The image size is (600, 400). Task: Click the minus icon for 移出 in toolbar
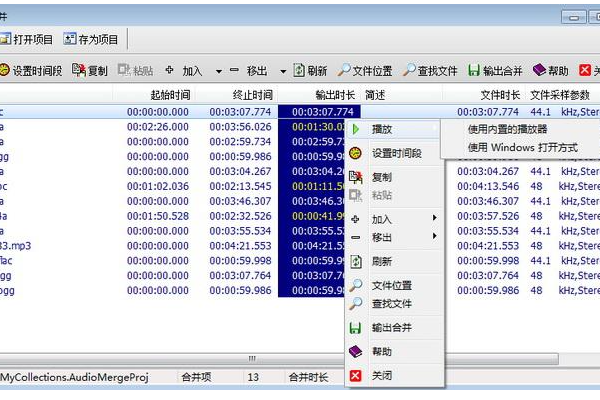(x=234, y=70)
